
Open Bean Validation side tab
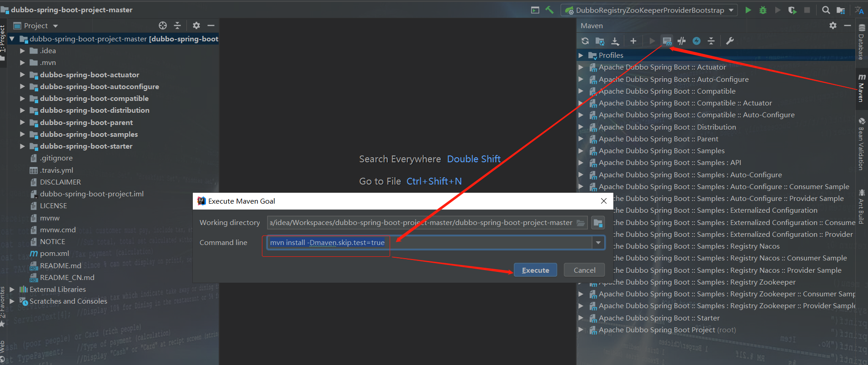point(861,144)
